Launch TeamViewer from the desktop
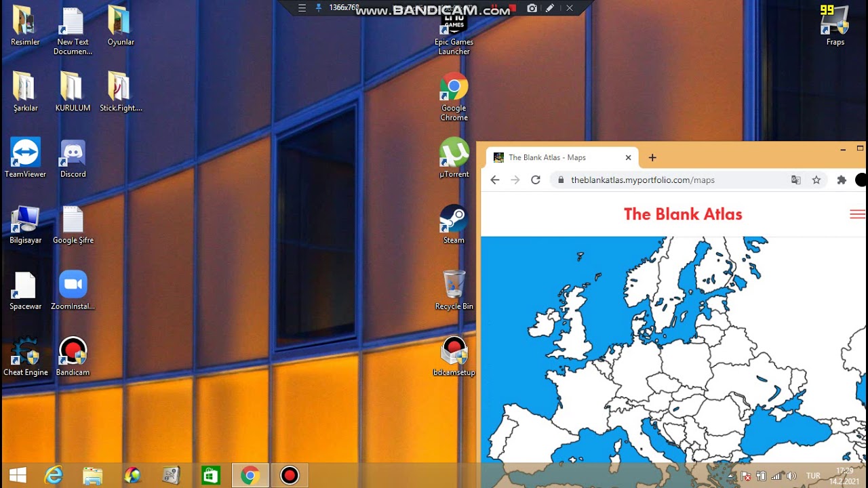The width and height of the screenshot is (868, 488). click(25, 157)
